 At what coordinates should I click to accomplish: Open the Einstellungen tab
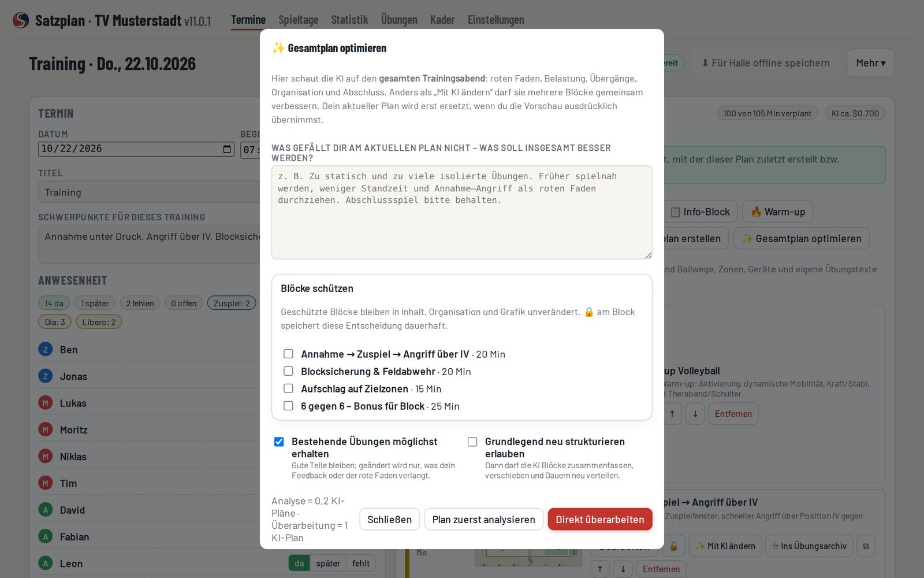(496, 20)
